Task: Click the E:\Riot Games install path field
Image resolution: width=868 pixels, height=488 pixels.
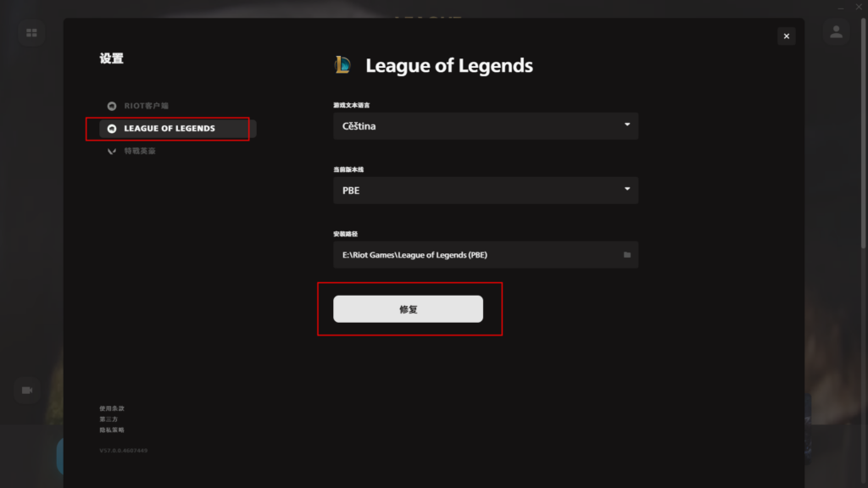Action: [486, 255]
